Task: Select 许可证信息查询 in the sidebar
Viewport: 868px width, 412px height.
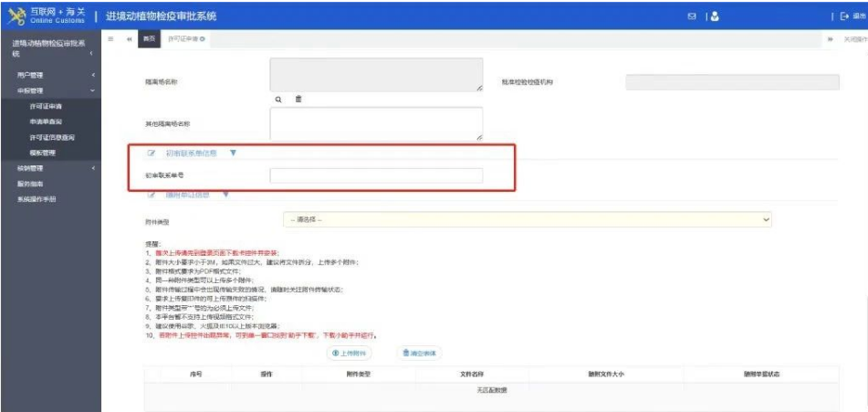Action: pos(51,137)
